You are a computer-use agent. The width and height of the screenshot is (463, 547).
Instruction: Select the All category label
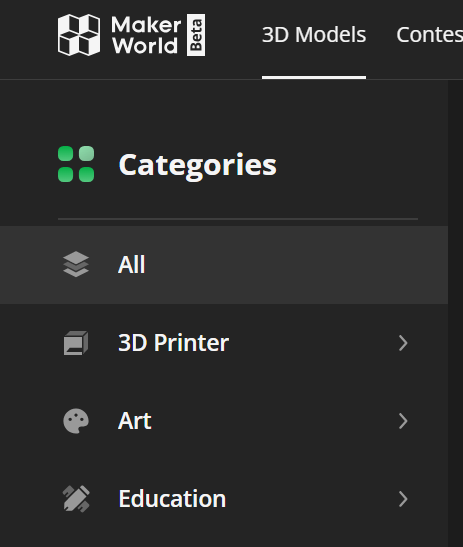point(132,264)
